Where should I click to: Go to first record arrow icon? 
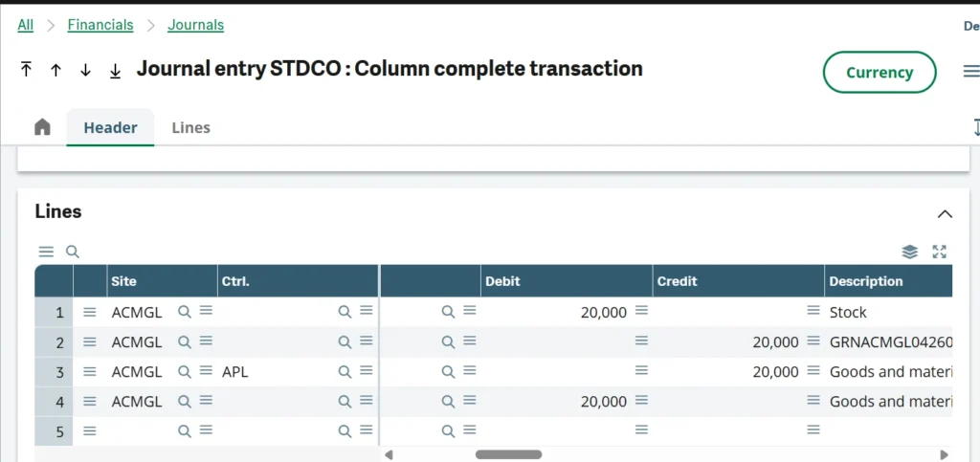tap(26, 69)
